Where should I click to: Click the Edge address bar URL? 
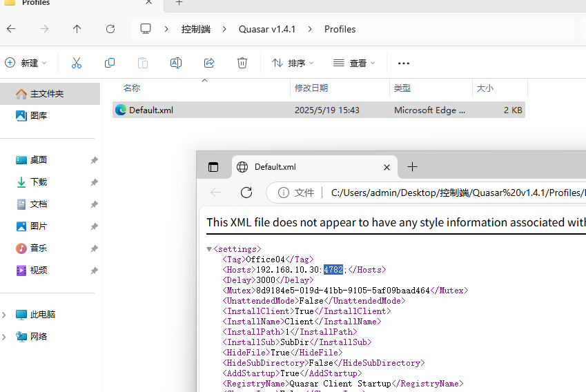click(x=458, y=193)
